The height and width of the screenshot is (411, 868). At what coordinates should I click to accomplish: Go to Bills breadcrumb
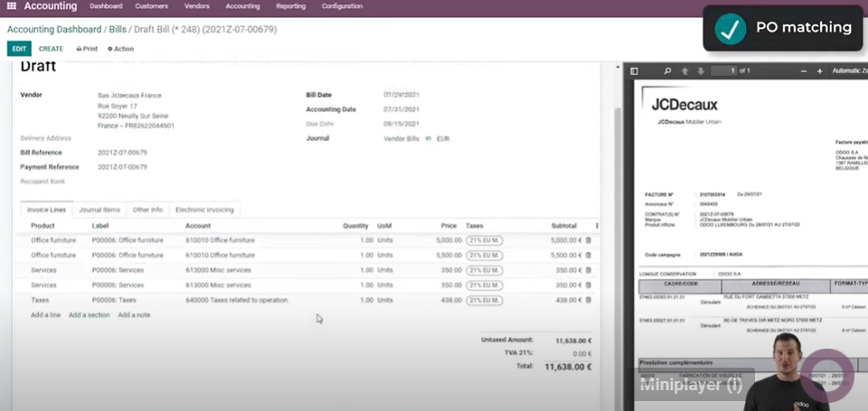pyautogui.click(x=118, y=29)
